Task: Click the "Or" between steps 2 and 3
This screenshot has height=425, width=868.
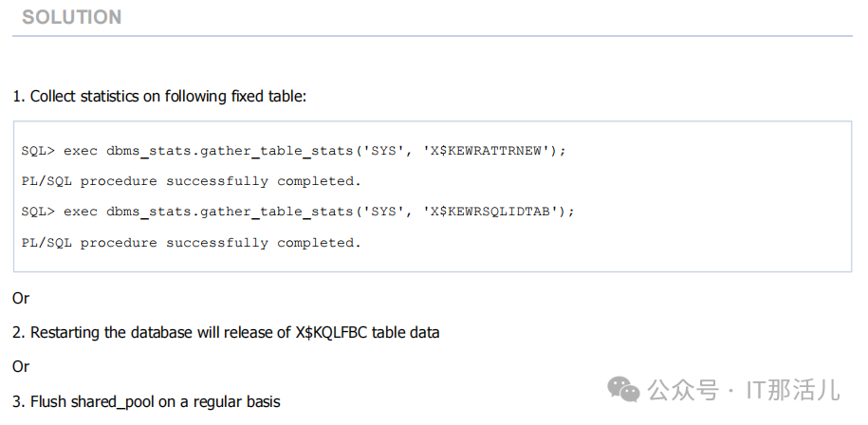Action: tap(21, 366)
